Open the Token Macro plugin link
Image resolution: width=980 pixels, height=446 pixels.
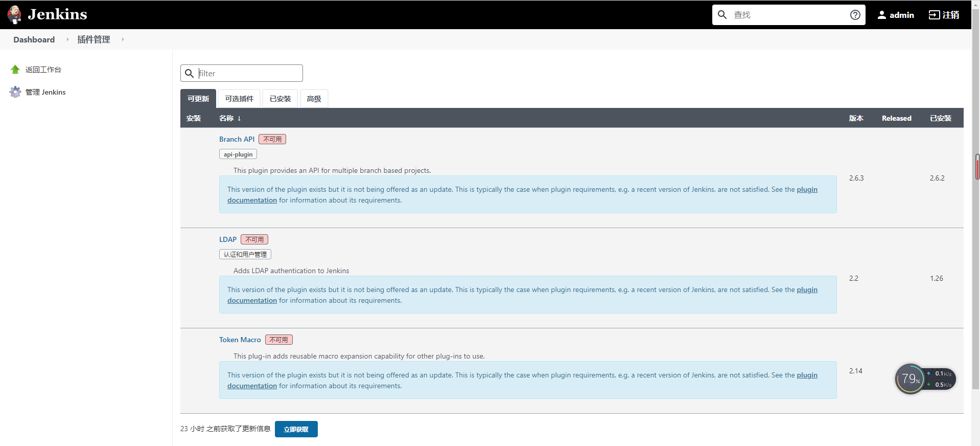point(240,340)
